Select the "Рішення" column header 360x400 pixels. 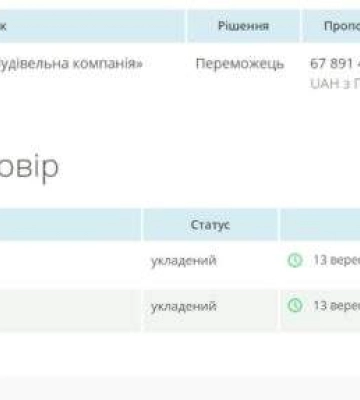pyautogui.click(x=243, y=26)
